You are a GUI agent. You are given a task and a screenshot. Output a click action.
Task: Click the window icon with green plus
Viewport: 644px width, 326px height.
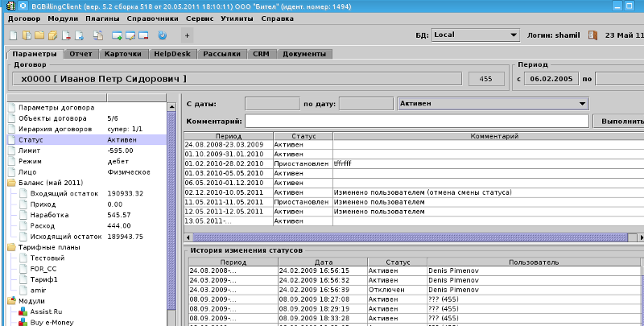(118, 35)
